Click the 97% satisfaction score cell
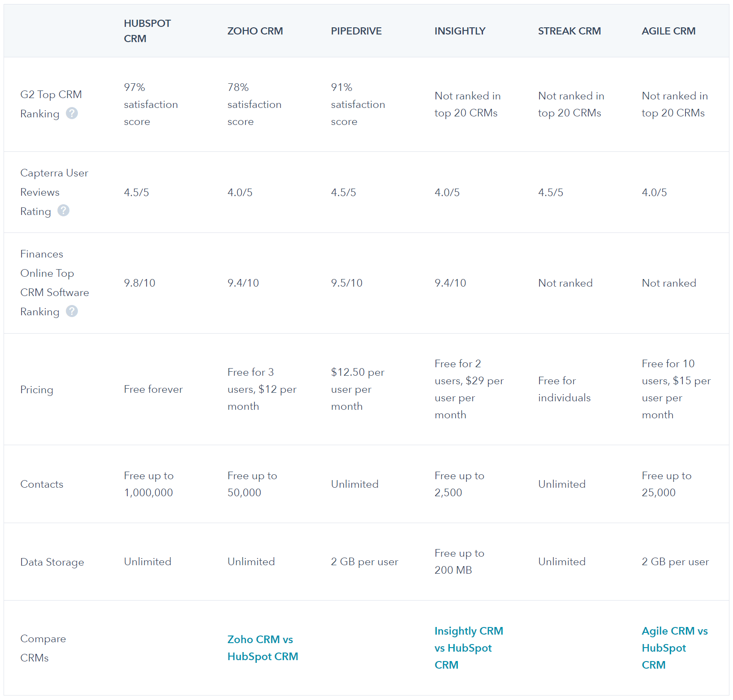The width and height of the screenshot is (733, 700). click(151, 104)
